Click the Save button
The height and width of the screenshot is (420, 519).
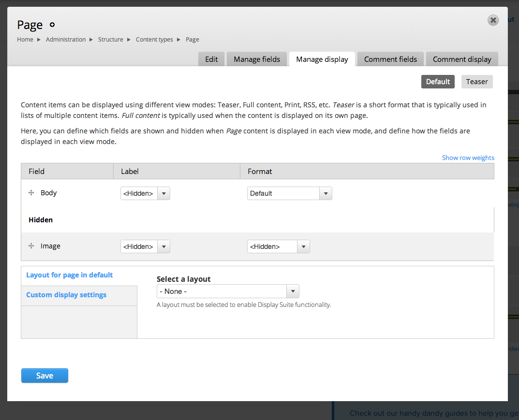point(44,376)
